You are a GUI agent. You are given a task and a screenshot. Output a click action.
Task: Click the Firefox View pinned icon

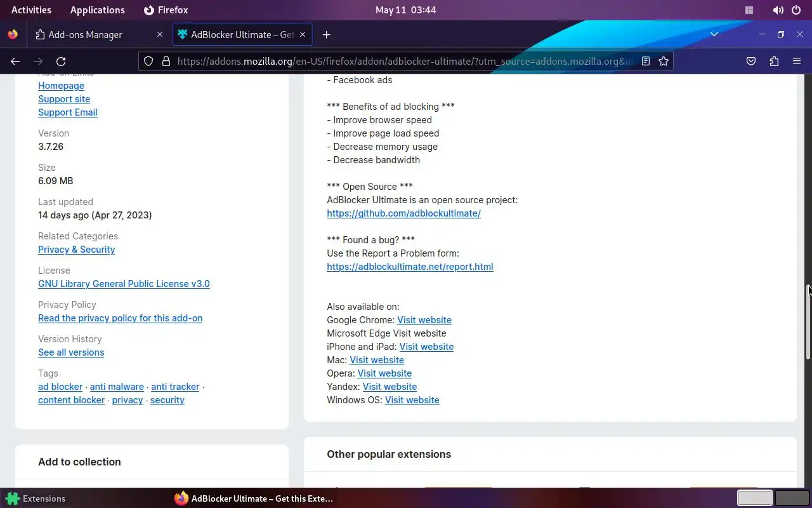[13, 34]
